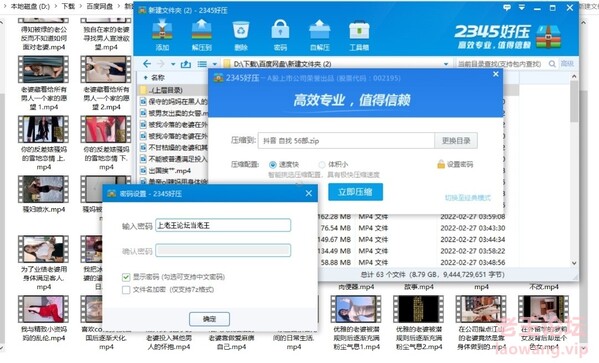Click the file list vertical scrollbar thumb
599x363 pixels.
pyautogui.click(x=574, y=101)
